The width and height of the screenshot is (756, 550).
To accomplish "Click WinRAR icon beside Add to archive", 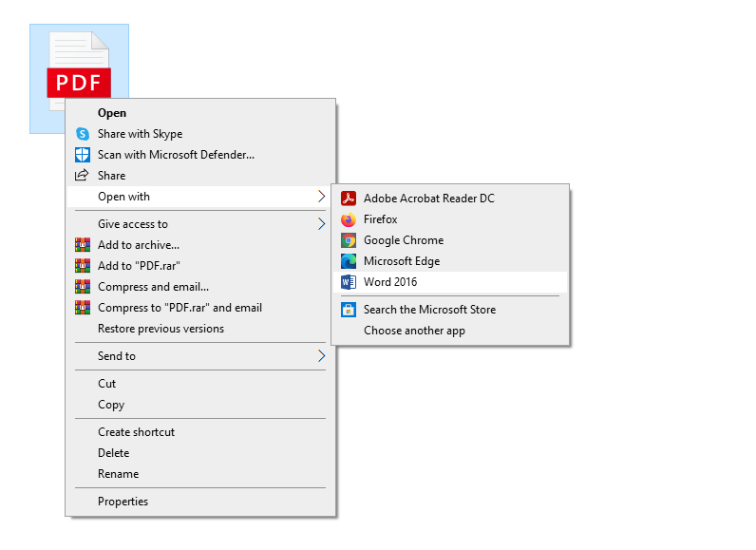I will pos(83,245).
